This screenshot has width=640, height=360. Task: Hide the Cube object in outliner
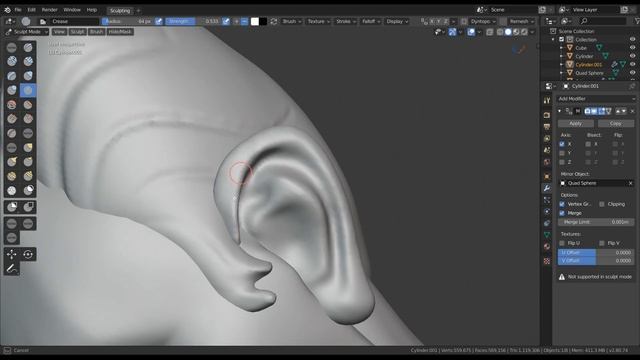tap(633, 48)
